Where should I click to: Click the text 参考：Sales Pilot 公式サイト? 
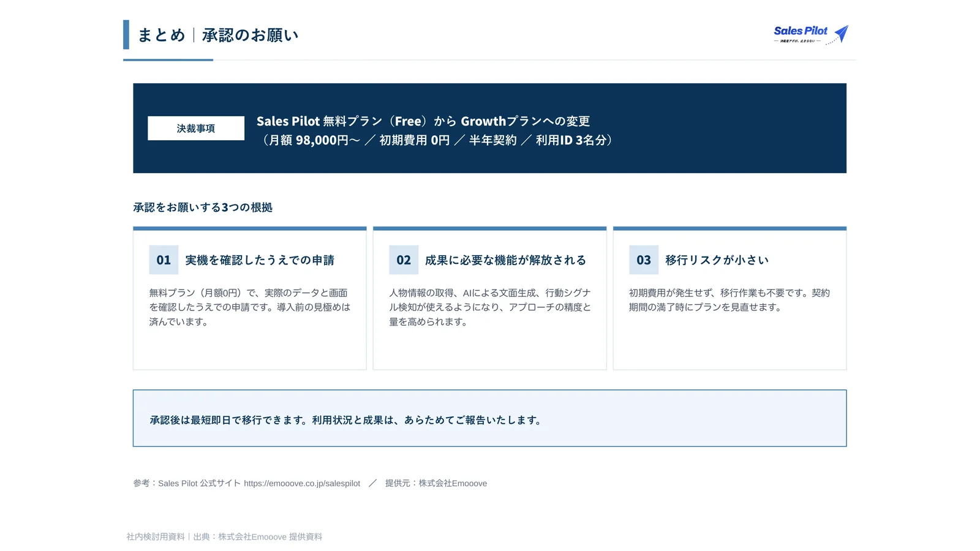(187, 484)
